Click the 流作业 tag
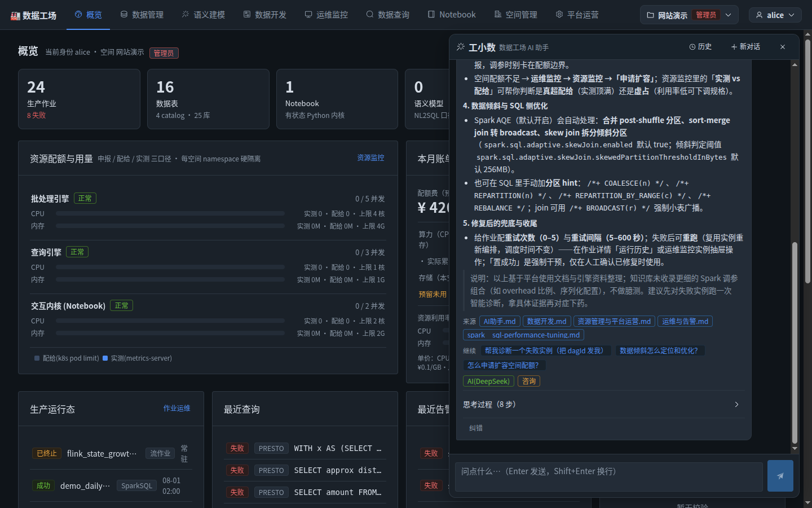812x508 pixels. point(161,453)
